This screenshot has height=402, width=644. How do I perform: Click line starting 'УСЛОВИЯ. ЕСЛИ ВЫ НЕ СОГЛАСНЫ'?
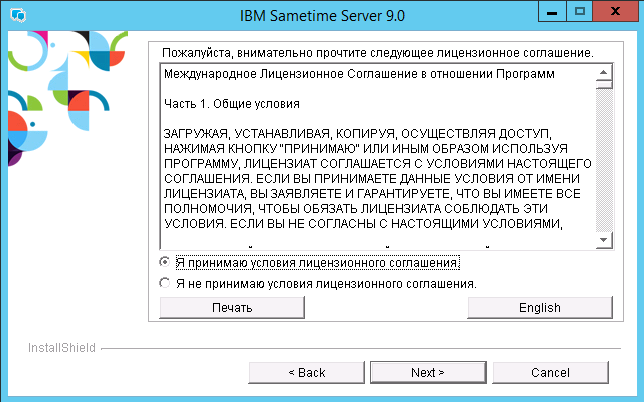click(363, 223)
